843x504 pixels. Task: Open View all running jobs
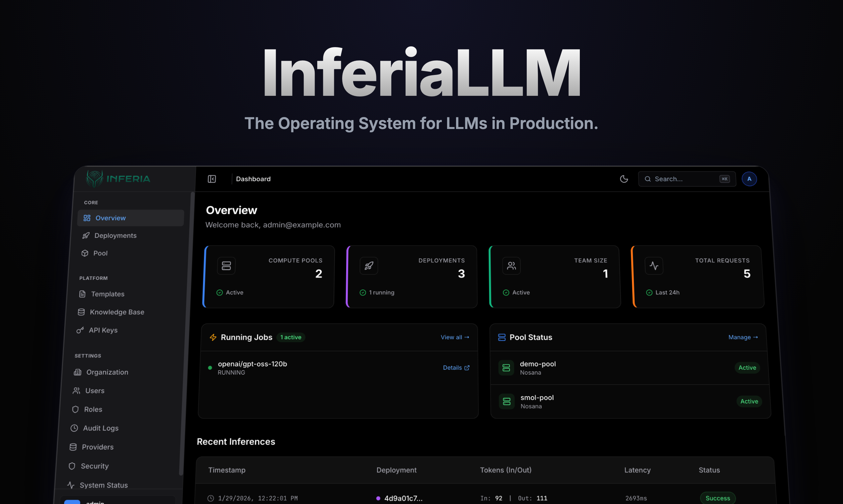[455, 337]
